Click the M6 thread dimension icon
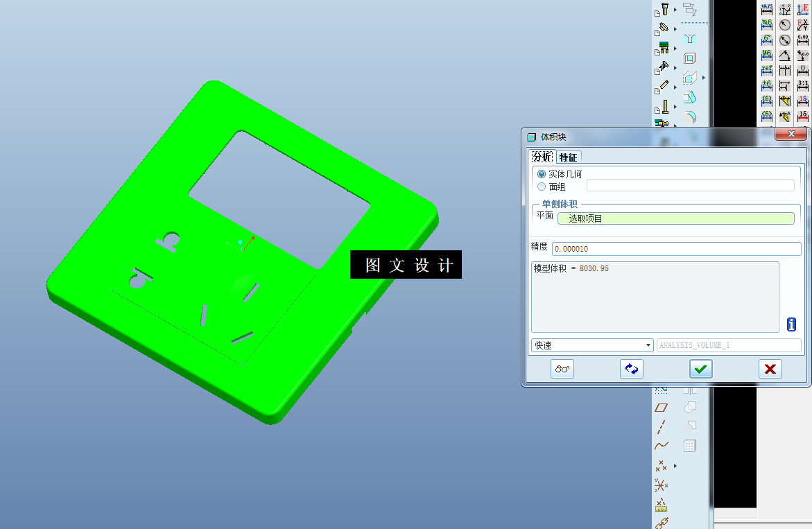 (767, 55)
